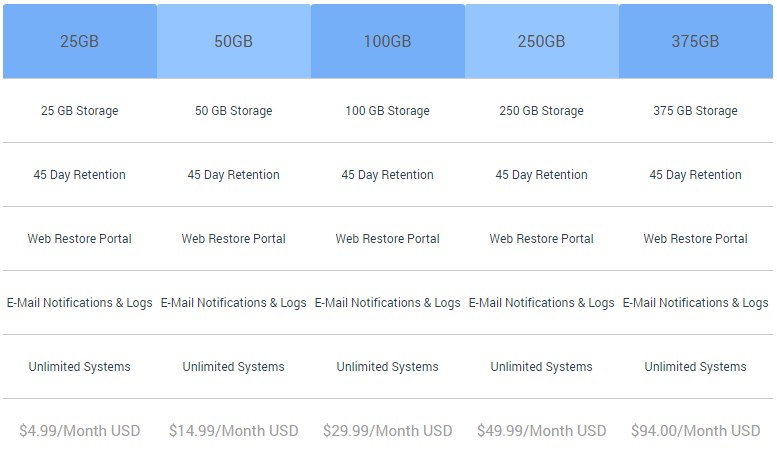Choose the 100GB plan header
The height and width of the screenshot is (459, 777).
click(388, 41)
